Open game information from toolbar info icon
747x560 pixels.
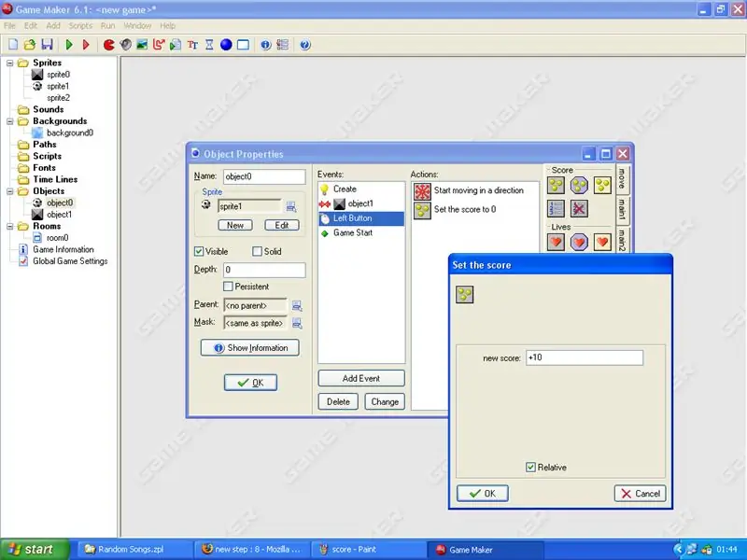coord(265,45)
